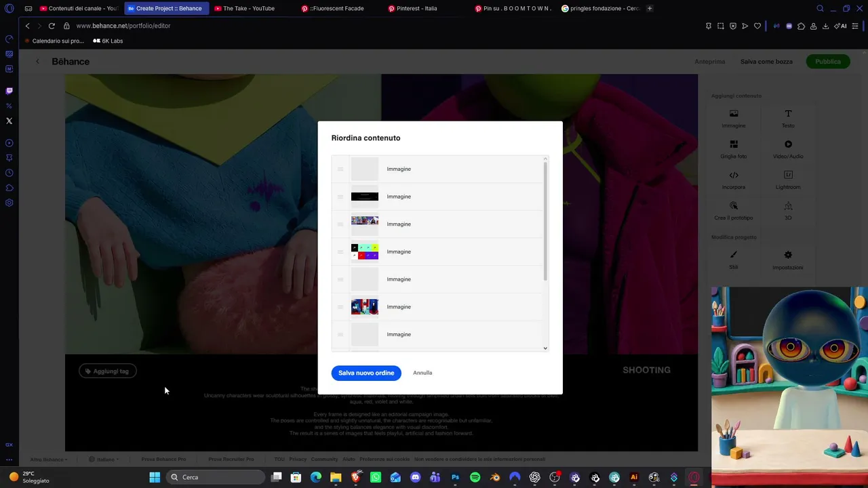Open the Privacy footer link
Viewport: 868px width, 488px height.
point(298,460)
